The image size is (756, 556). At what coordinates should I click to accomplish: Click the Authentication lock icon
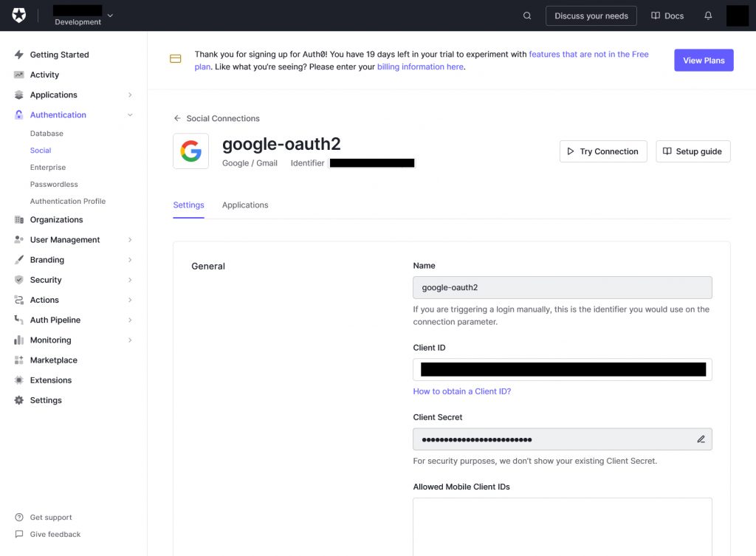pyautogui.click(x=18, y=114)
